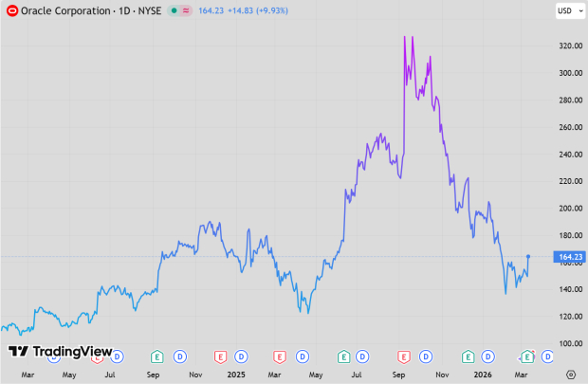Open the December 2025 earnings marker
The width and height of the screenshot is (588, 384).
coord(467,357)
